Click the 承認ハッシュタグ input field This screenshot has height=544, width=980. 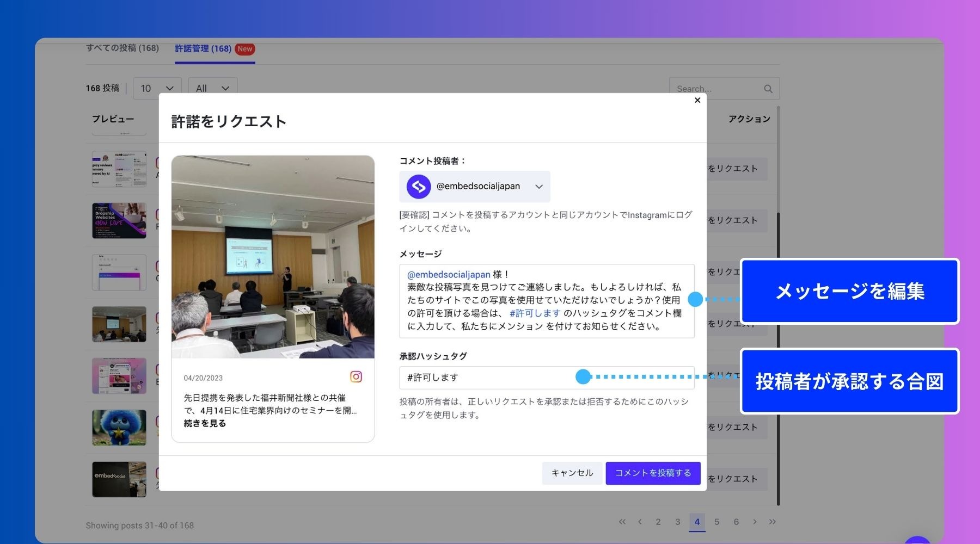(547, 378)
